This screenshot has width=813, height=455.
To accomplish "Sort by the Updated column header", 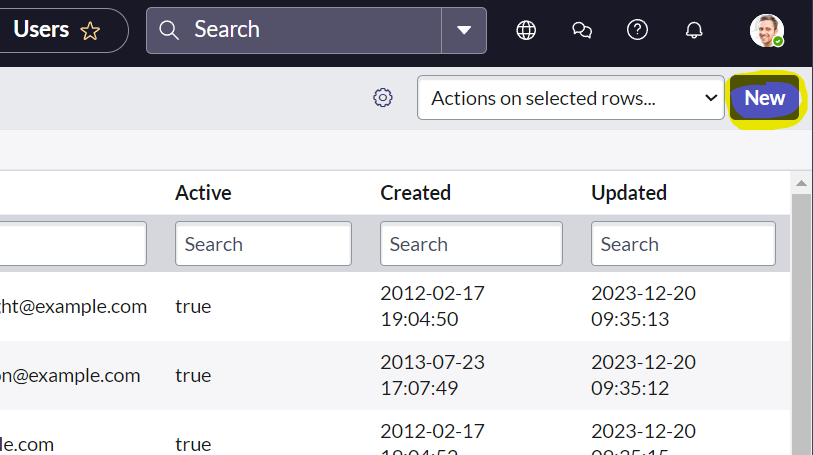I will [x=629, y=193].
